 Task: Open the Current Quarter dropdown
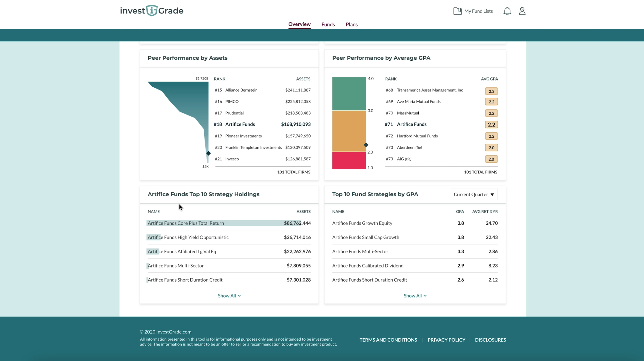[x=473, y=194]
